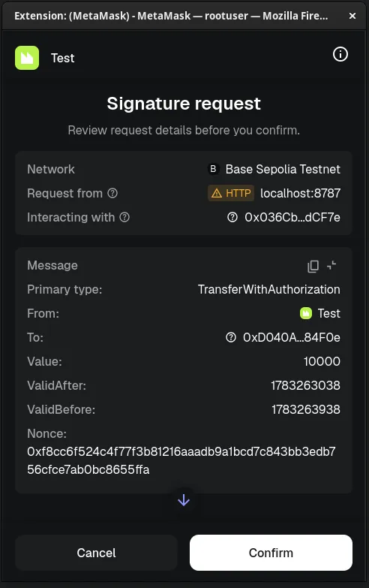This screenshot has height=588, width=369.
Task: Open the info icon at top right
Action: tap(340, 54)
